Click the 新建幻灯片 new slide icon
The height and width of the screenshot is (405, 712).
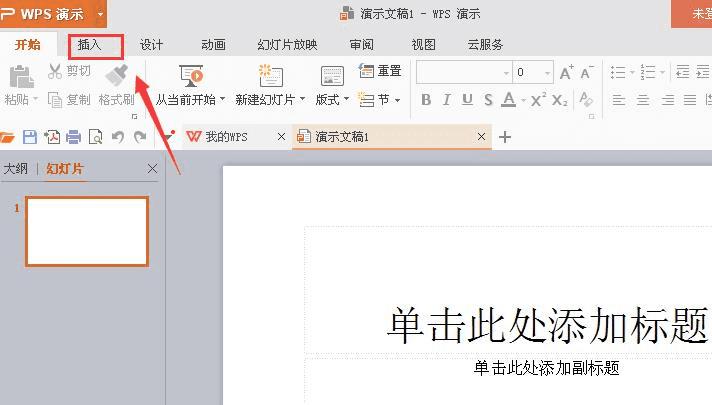click(x=270, y=76)
